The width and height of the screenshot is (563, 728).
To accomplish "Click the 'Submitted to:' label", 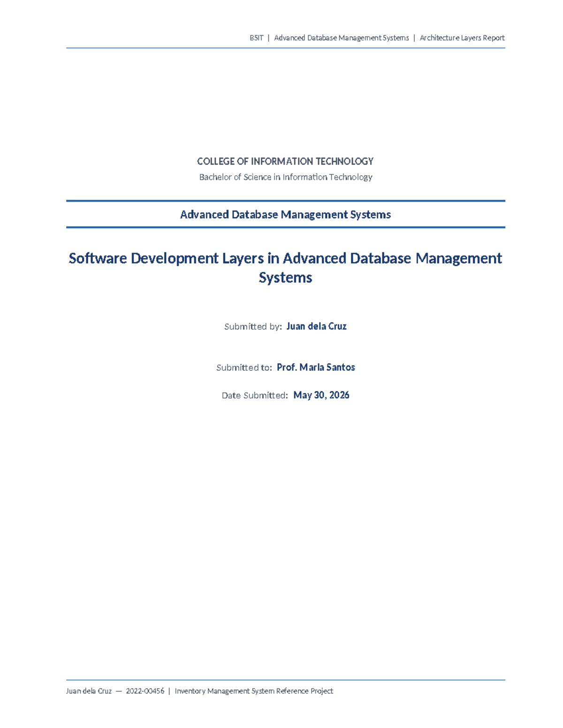I will click(x=244, y=368).
